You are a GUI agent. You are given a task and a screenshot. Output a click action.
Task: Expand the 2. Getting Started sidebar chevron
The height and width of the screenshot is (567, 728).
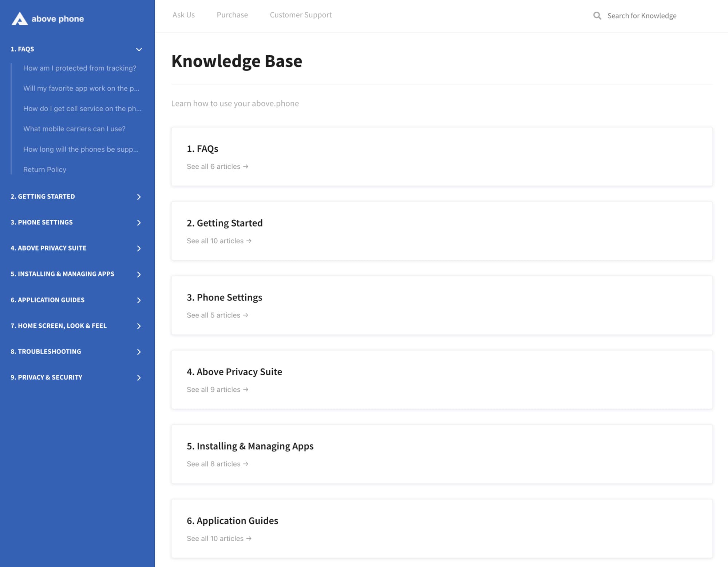(139, 197)
